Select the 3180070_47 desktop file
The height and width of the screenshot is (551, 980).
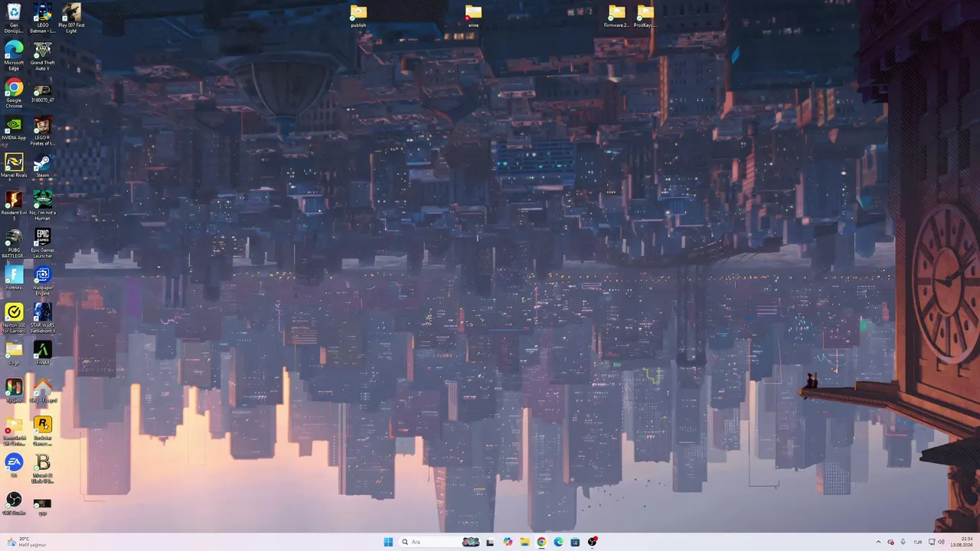point(43,93)
